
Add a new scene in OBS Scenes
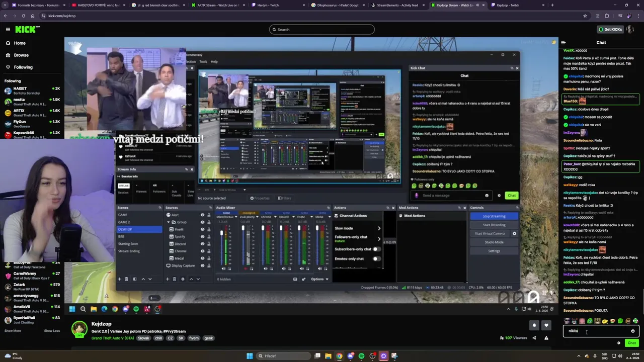tap(119, 279)
